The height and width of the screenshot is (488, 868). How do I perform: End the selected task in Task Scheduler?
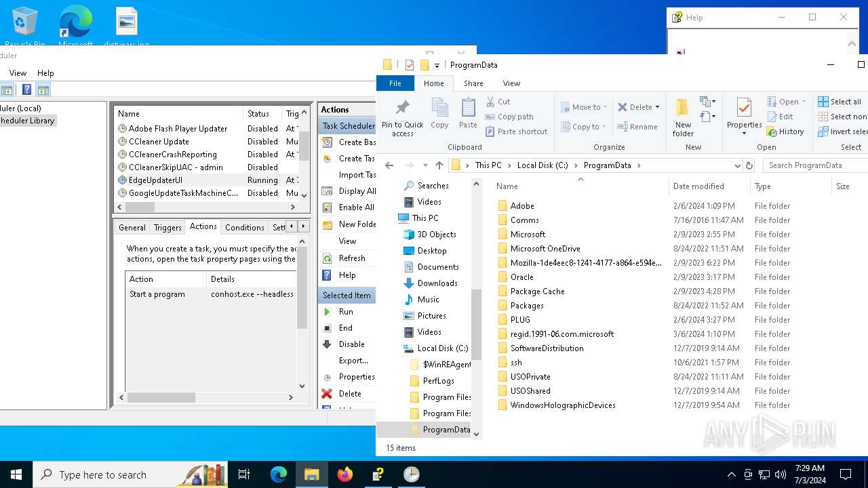point(346,328)
